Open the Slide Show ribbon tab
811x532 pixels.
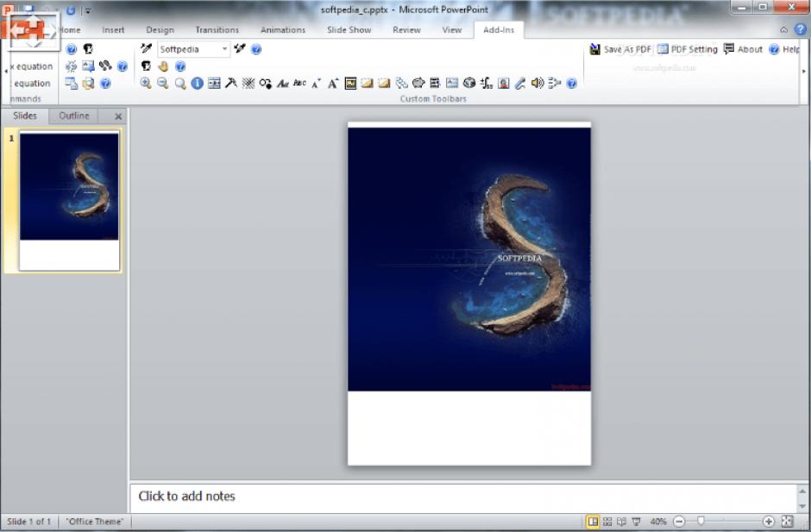[x=349, y=30]
